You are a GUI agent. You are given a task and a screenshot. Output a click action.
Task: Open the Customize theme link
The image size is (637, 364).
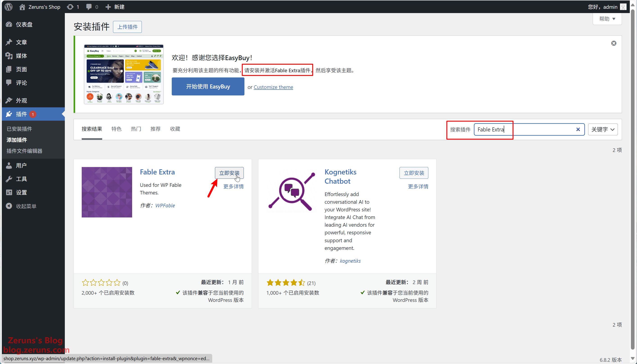point(273,87)
